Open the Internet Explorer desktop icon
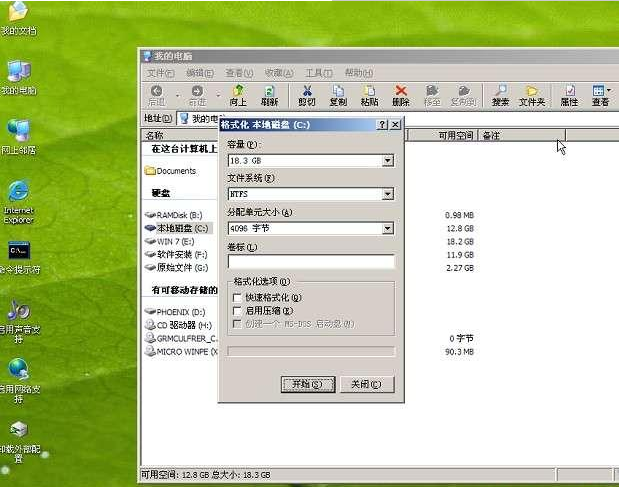This screenshot has width=620, height=487. click(x=18, y=196)
